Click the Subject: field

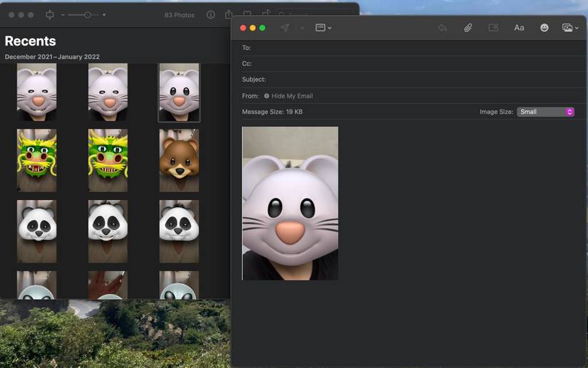(x=413, y=79)
